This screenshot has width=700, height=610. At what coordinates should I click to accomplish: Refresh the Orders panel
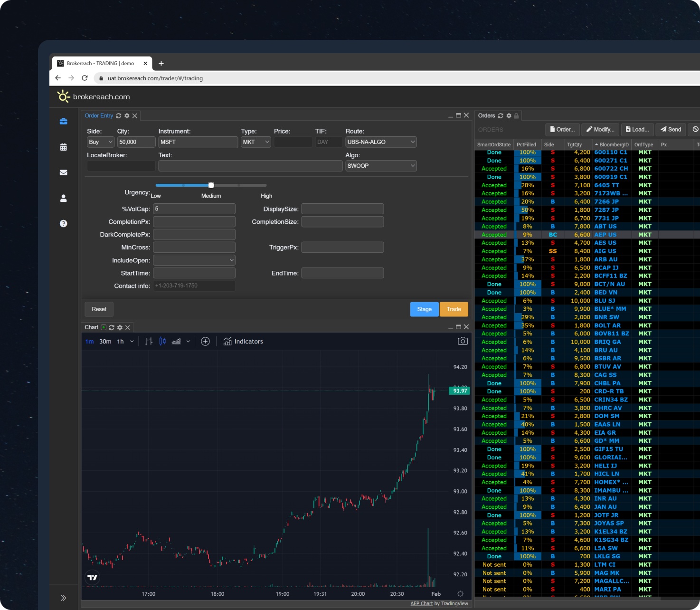tap(501, 116)
